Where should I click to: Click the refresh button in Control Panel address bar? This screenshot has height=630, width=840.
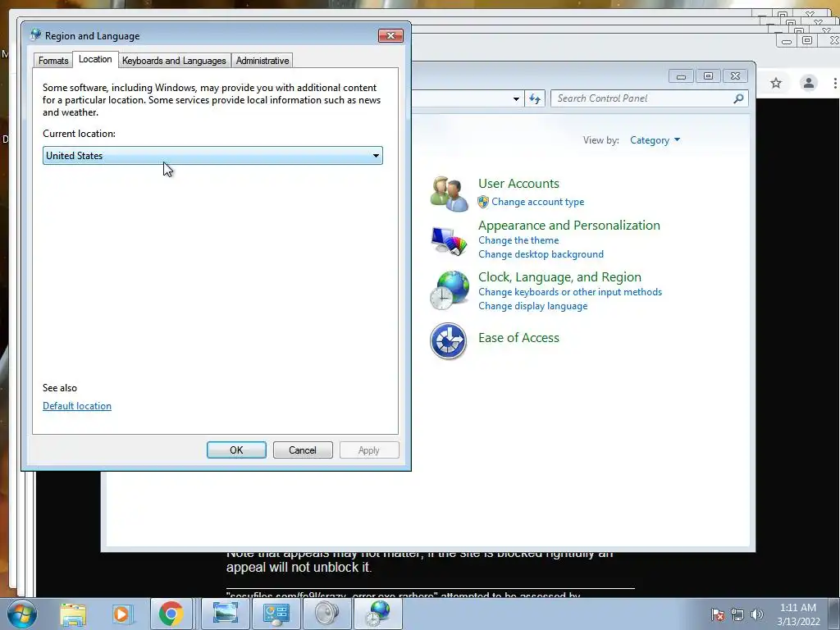pos(535,98)
